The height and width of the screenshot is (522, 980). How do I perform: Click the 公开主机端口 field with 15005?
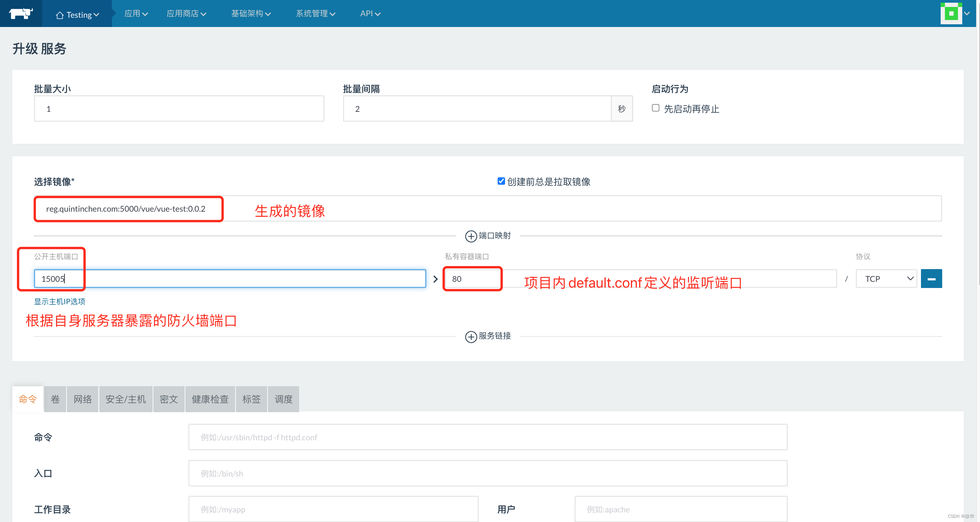coord(230,278)
